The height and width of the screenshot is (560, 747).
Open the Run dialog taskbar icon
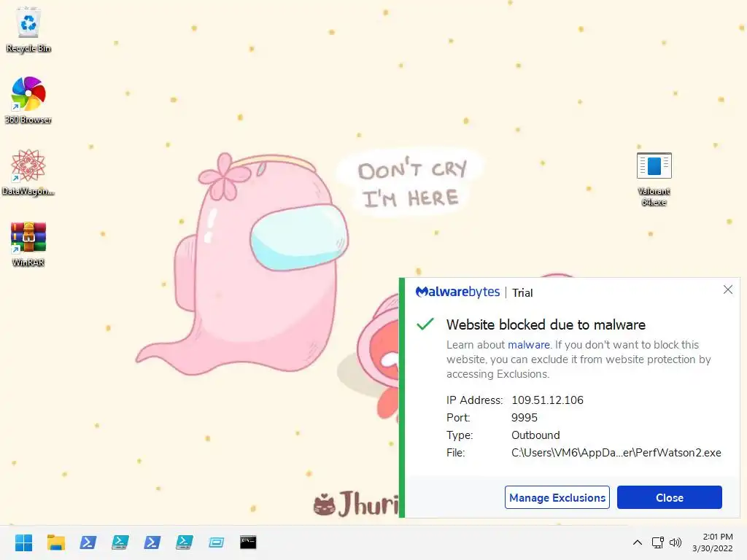[216, 542]
